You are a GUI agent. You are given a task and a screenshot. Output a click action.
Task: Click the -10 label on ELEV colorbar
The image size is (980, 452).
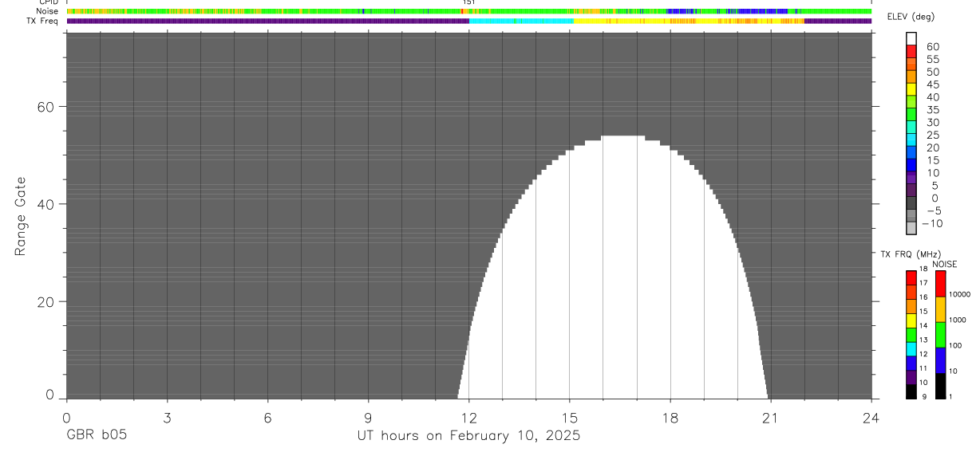tap(931, 224)
